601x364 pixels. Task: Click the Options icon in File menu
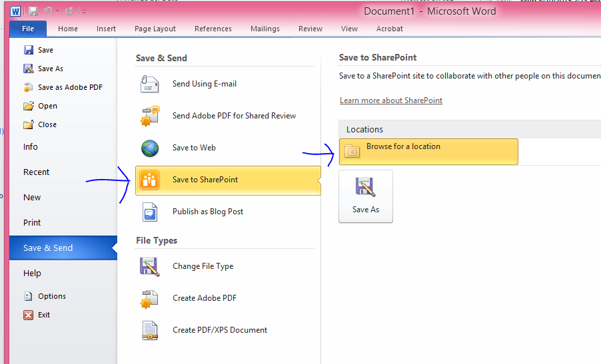click(29, 296)
